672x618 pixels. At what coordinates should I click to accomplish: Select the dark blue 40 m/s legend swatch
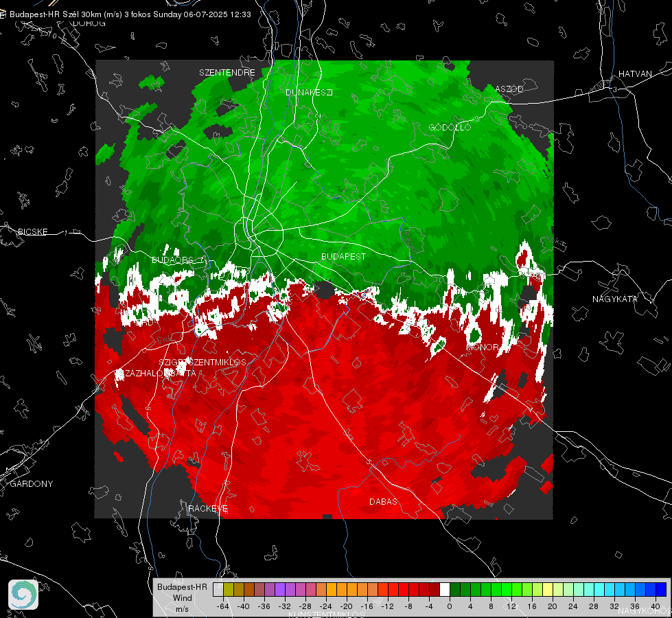click(x=661, y=589)
